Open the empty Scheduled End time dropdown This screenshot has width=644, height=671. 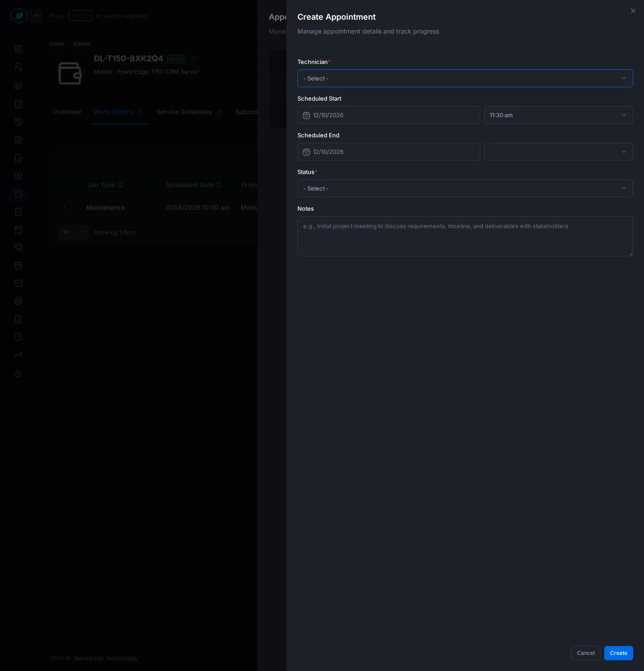(x=558, y=152)
